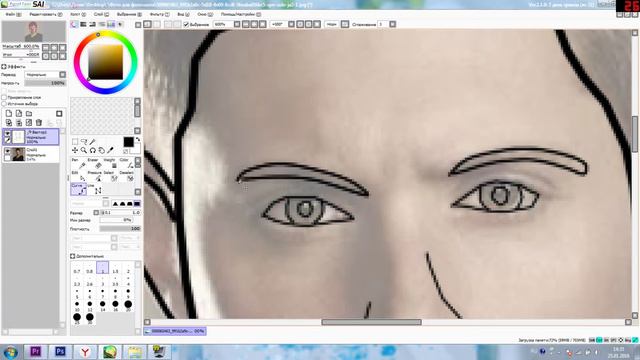Open the Edit menu
This screenshot has width=640, height=360.
point(45,14)
